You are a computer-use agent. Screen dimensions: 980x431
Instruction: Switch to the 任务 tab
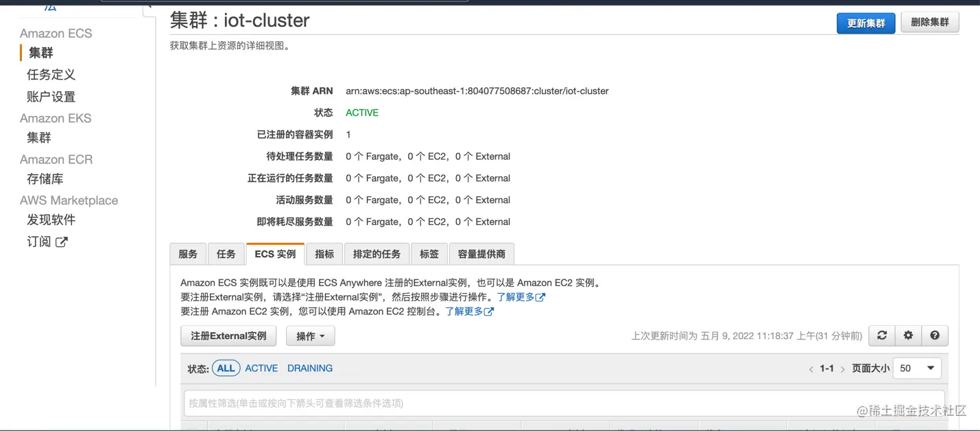point(226,254)
